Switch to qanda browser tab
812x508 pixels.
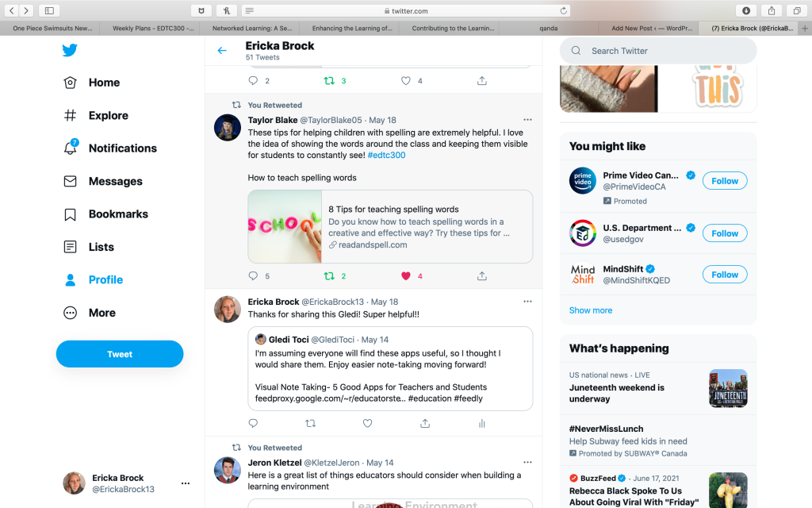point(549,28)
